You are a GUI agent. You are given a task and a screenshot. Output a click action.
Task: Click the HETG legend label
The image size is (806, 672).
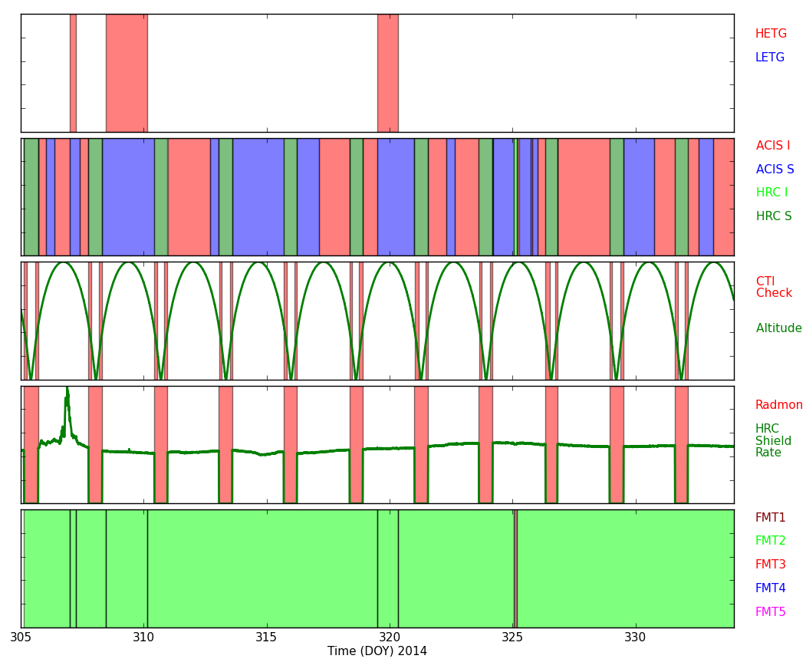point(770,35)
